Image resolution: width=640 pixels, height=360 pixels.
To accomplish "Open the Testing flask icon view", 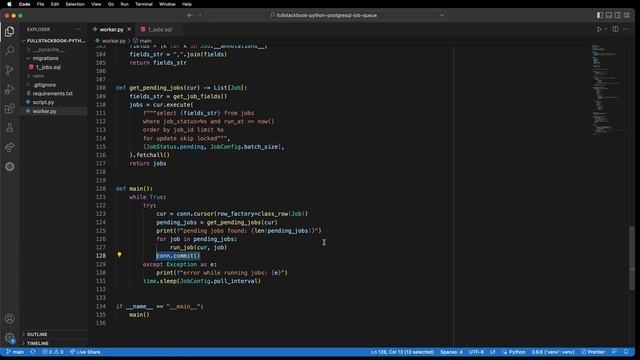I will pyautogui.click(x=9, y=128).
